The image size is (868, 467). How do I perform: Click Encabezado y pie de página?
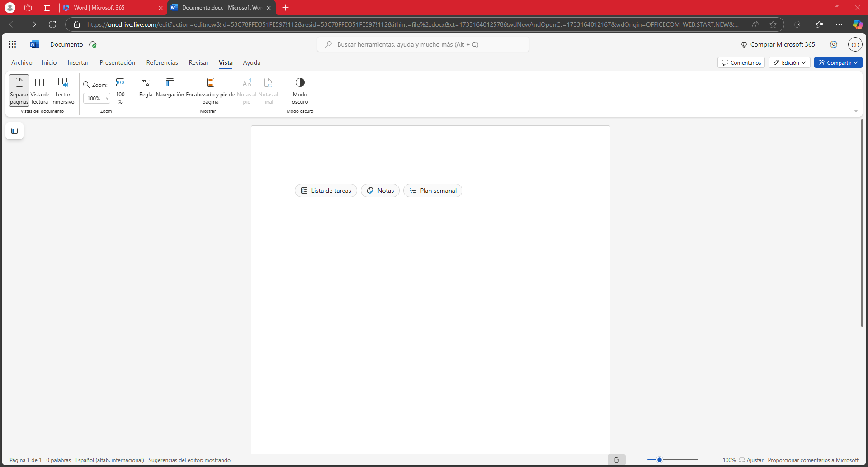pos(210,91)
